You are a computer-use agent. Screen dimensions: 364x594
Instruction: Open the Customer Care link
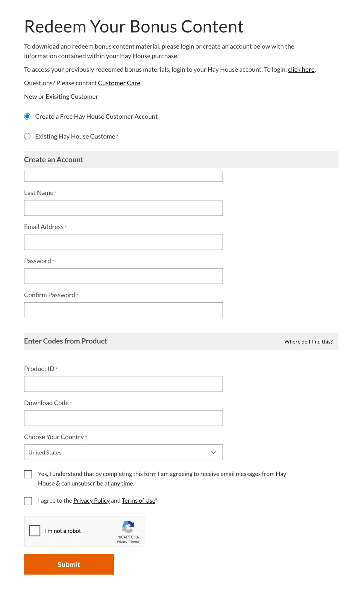[119, 83]
